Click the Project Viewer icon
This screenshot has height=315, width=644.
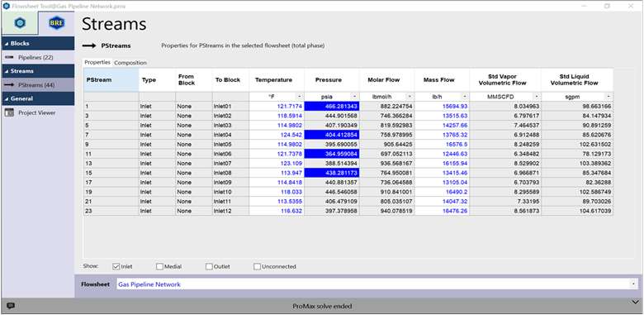pos(9,112)
